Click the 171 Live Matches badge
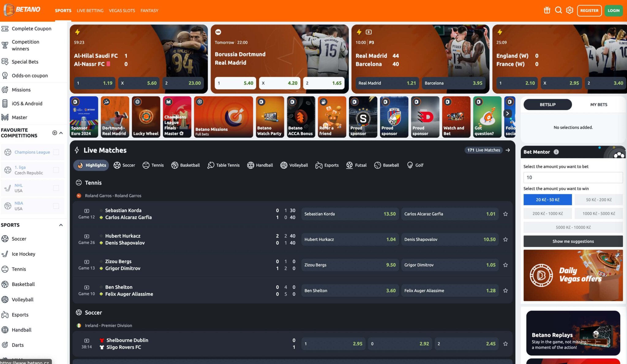The height and width of the screenshot is (364, 627). (484, 150)
